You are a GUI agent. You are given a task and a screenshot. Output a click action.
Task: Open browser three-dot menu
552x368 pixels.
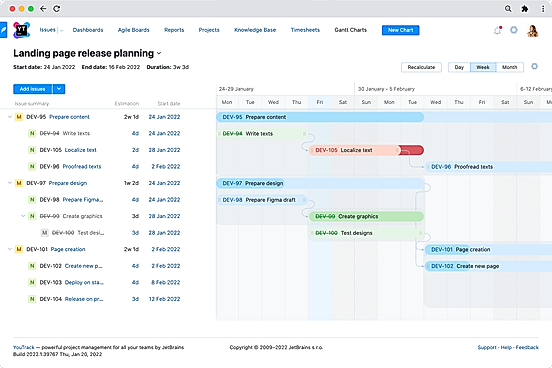coord(543,8)
